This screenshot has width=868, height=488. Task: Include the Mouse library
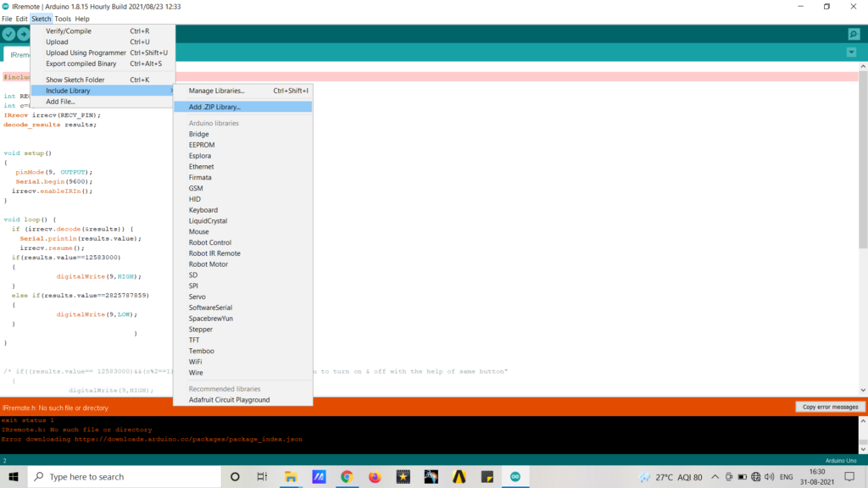pos(243,232)
